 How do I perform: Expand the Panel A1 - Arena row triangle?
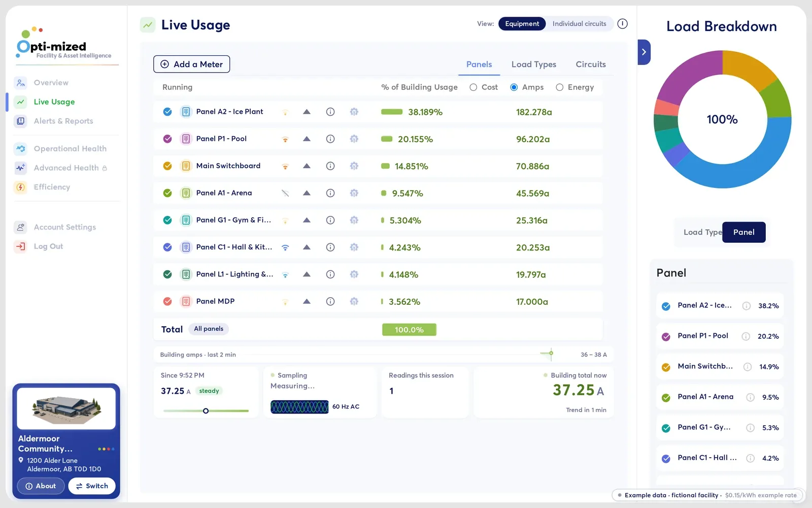click(x=307, y=193)
